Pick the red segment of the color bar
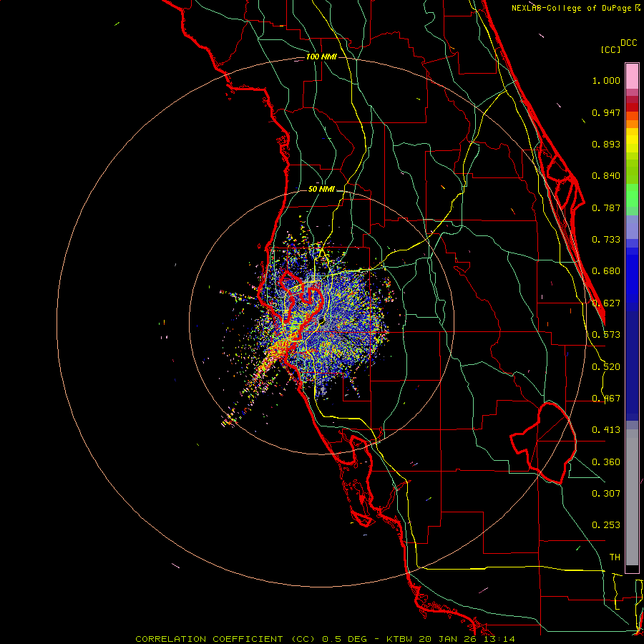 tap(632, 107)
